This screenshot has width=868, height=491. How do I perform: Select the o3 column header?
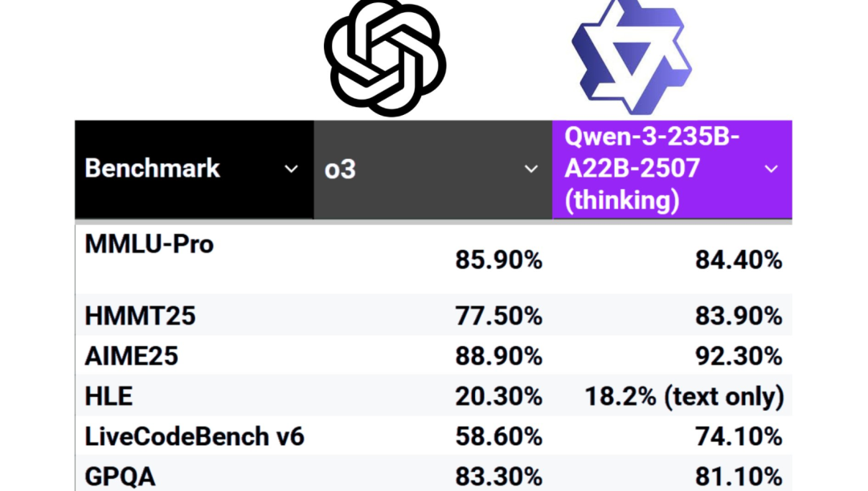click(433, 170)
